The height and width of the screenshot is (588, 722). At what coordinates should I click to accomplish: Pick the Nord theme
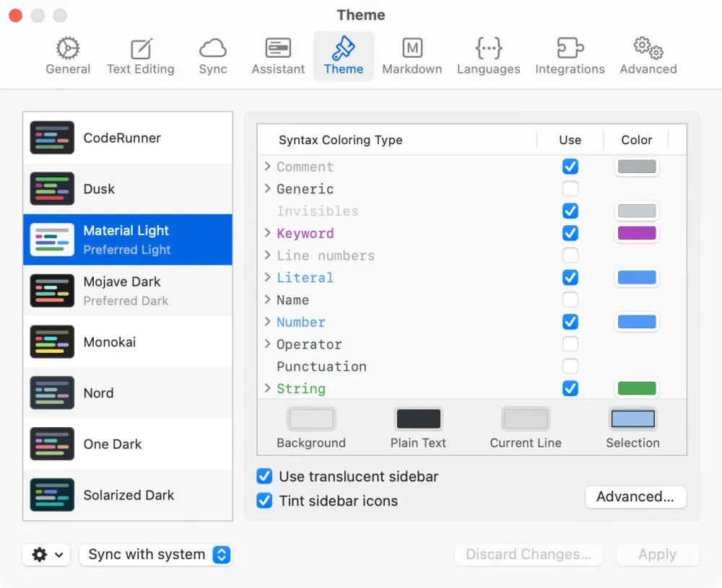tap(128, 393)
